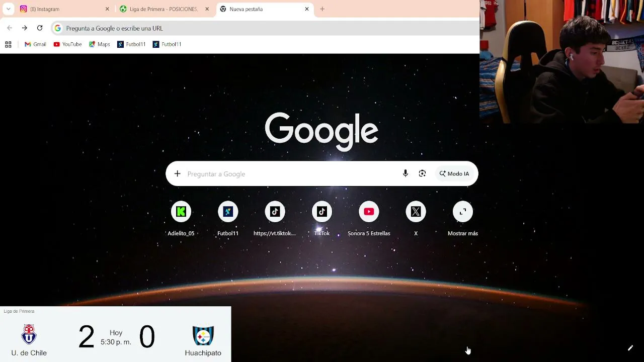Click the Google logo

(x=321, y=131)
